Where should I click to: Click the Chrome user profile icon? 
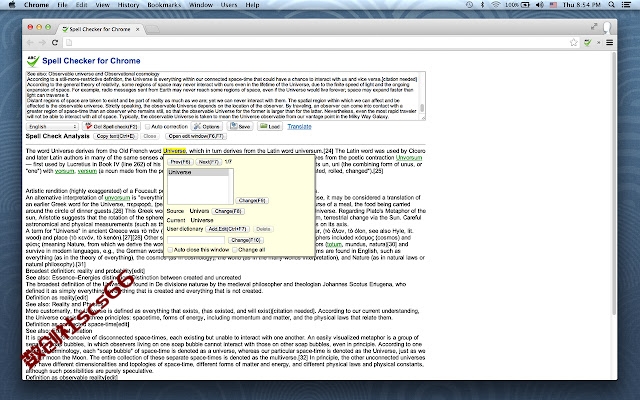point(607,27)
